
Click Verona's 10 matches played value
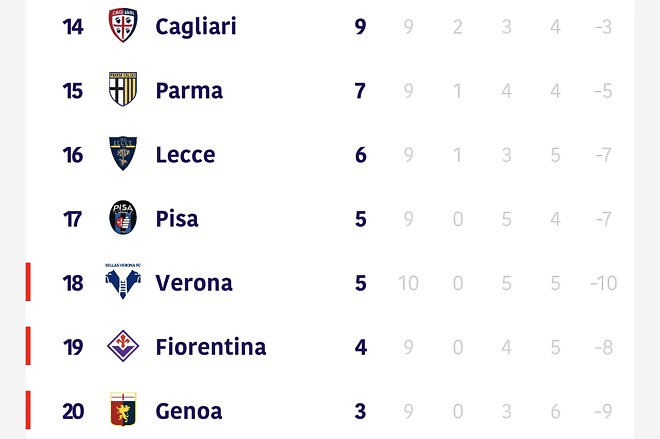point(408,283)
